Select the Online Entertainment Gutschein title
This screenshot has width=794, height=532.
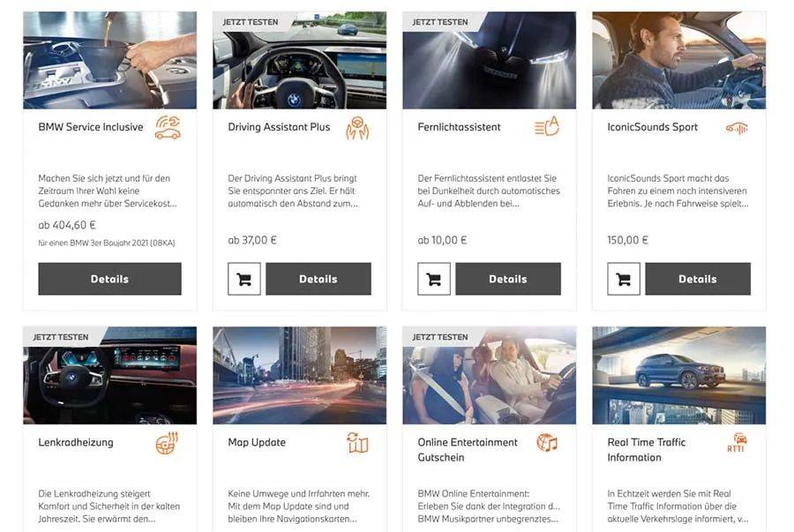[x=468, y=449]
